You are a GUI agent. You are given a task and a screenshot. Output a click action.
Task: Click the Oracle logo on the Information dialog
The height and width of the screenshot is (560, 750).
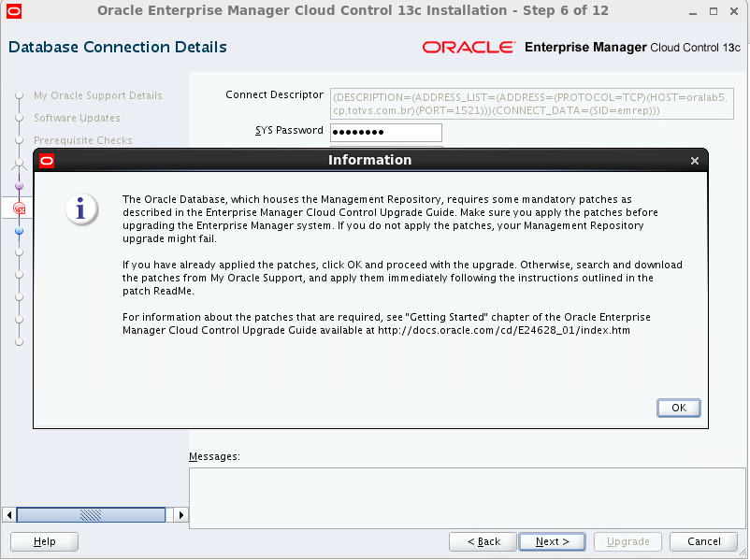(46, 160)
